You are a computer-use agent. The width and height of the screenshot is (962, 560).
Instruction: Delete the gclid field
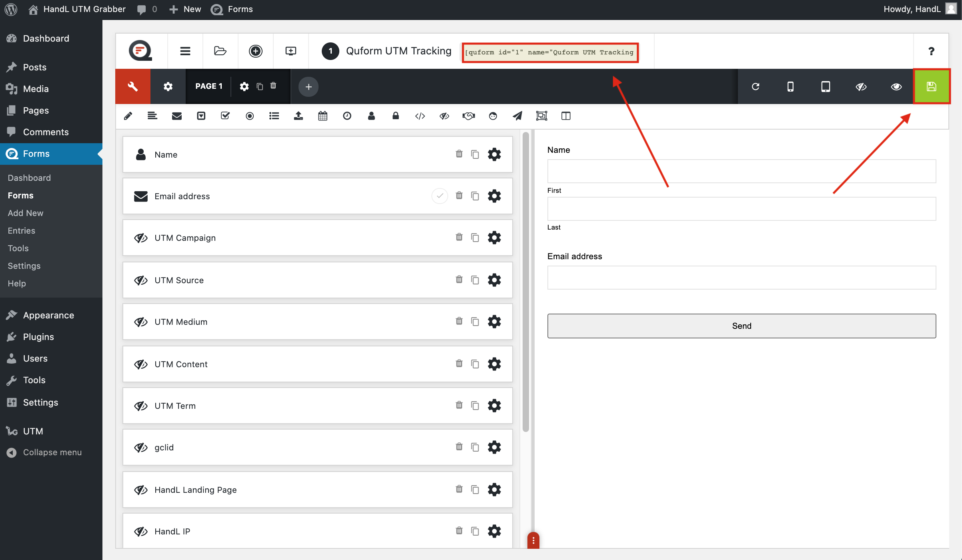click(x=459, y=447)
